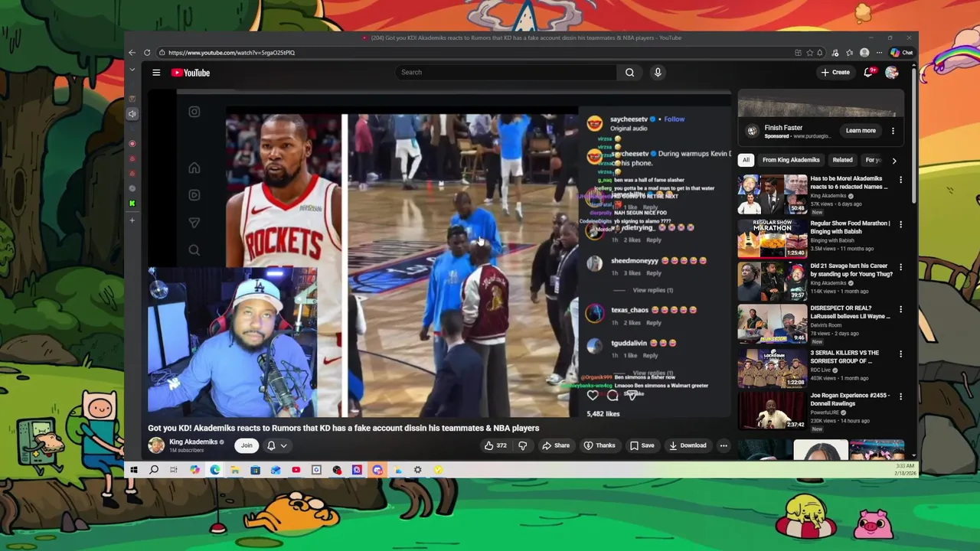980x551 pixels.
Task: Open the YouTube hamburger guide menu
Action: tap(156, 73)
